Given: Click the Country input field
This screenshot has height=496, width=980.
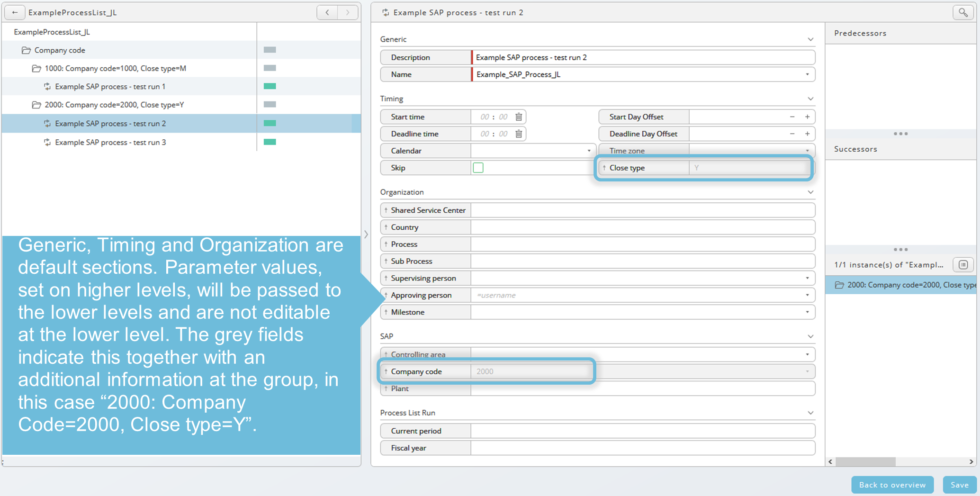Looking at the screenshot, I should [x=643, y=227].
